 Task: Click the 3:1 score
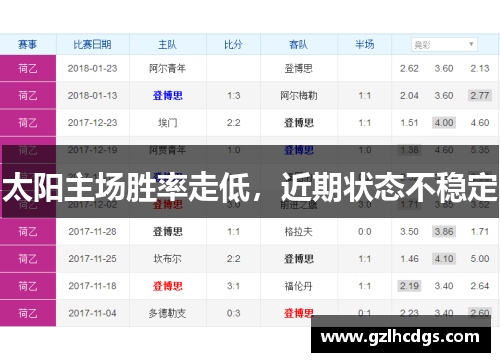click(233, 286)
